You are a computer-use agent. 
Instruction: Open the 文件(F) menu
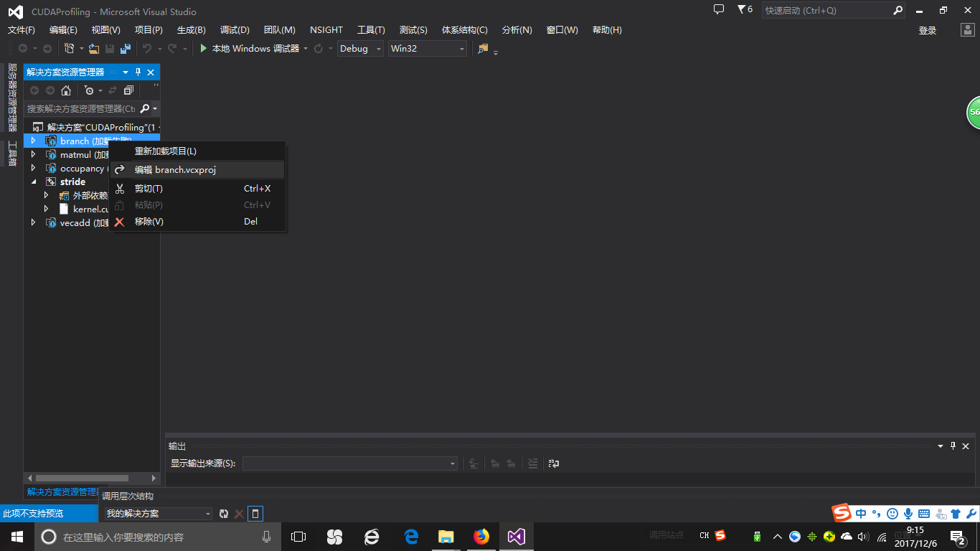[x=22, y=30]
